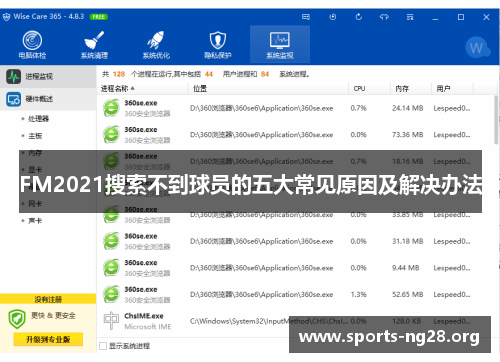
Task: Click the green shield faster & safer icon
Action: [17, 319]
